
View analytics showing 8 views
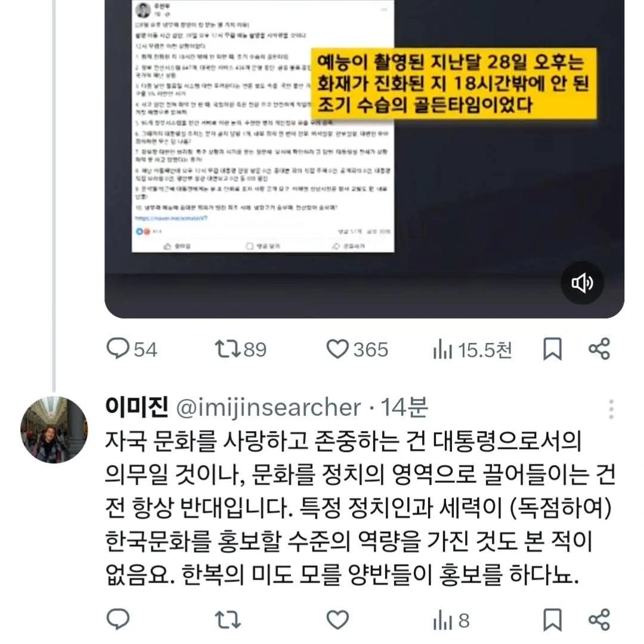coord(451,621)
